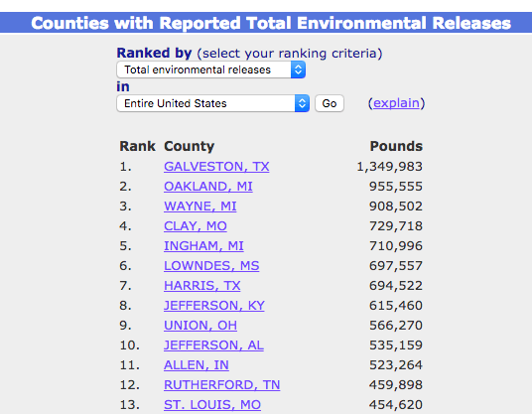Open WAYNE, MI county details
Image resolution: width=532 pixels, height=414 pixels.
[x=200, y=207]
